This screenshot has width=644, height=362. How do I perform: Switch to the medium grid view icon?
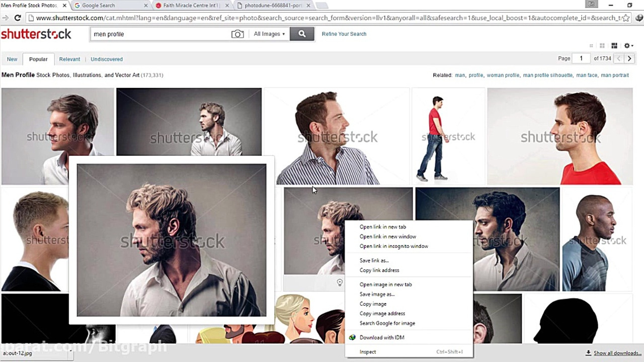(602, 46)
